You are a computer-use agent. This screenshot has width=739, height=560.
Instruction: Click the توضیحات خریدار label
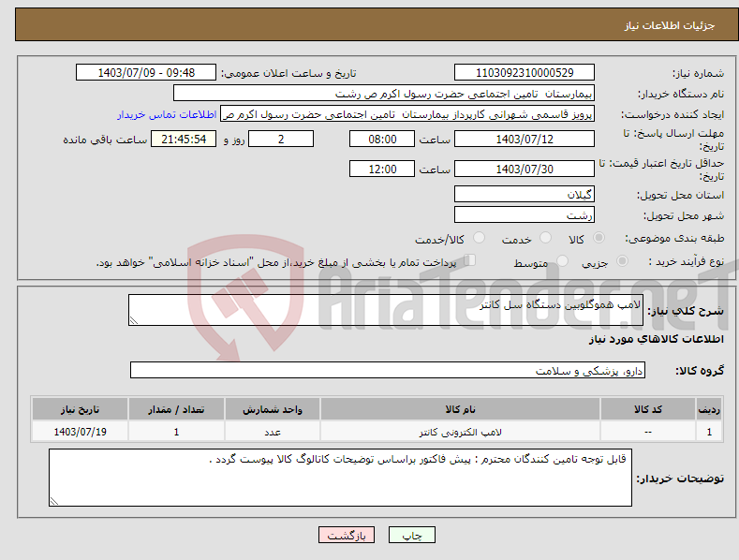(x=680, y=479)
